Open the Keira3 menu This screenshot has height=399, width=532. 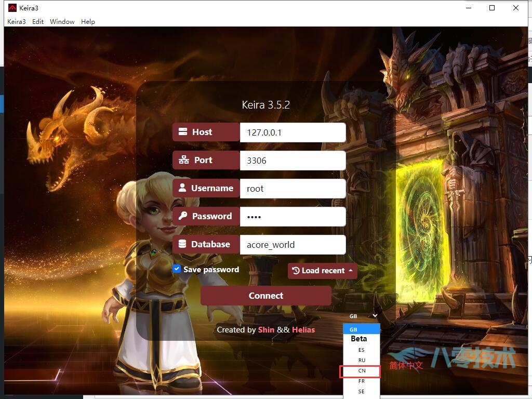point(16,21)
